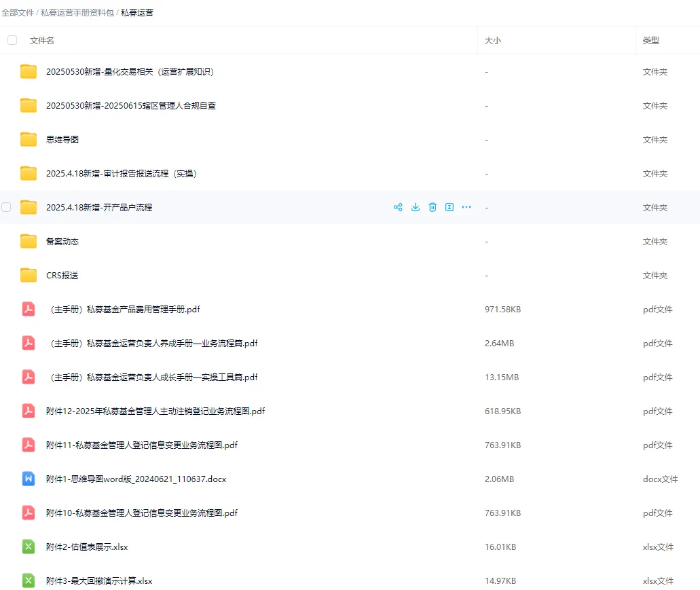Viewport: 700px width, 590px height.
Task: Delete the 开产品户流程 folder via trash icon
Action: click(432, 207)
